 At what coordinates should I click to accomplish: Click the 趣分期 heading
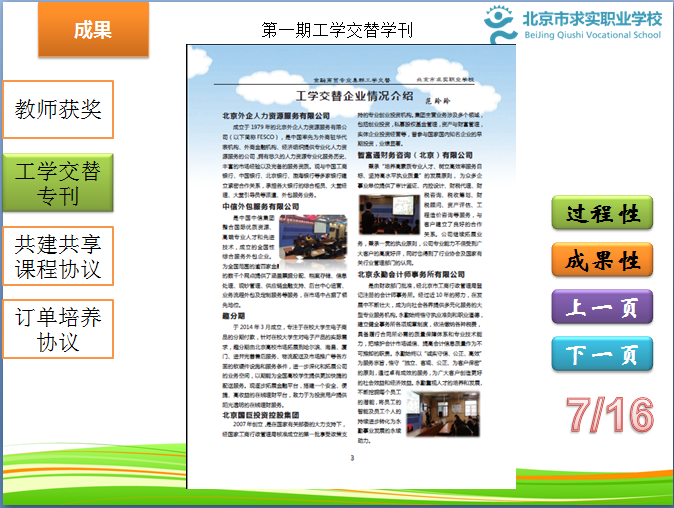(233, 316)
